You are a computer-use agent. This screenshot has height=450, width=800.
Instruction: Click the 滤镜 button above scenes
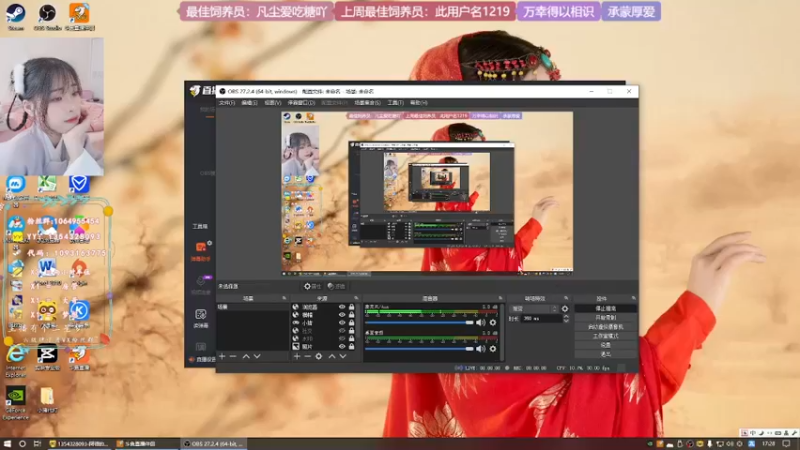pyautogui.click(x=336, y=286)
